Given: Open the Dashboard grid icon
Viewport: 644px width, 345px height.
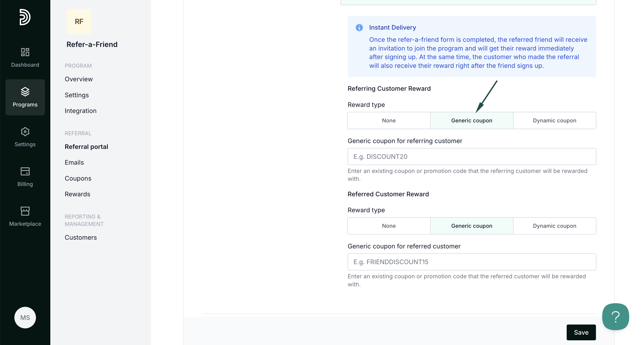Looking at the screenshot, I should (x=25, y=52).
